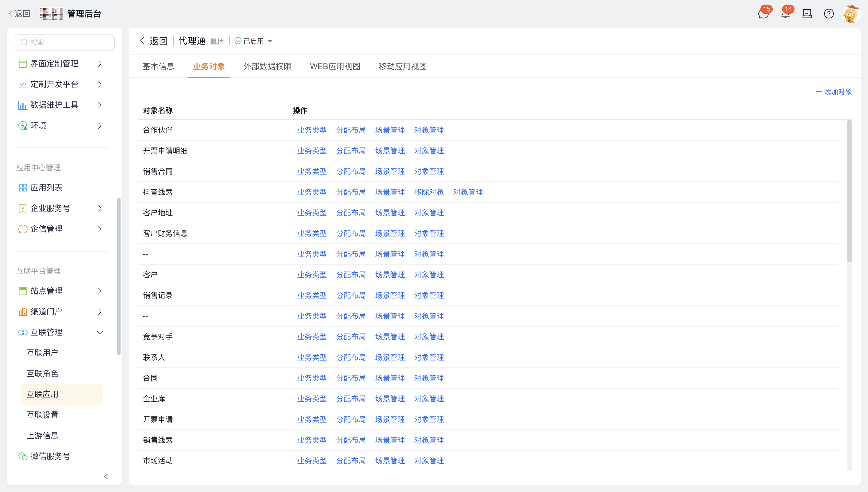The image size is (868, 492).
Task: Open the help question mark icon
Action: (829, 14)
